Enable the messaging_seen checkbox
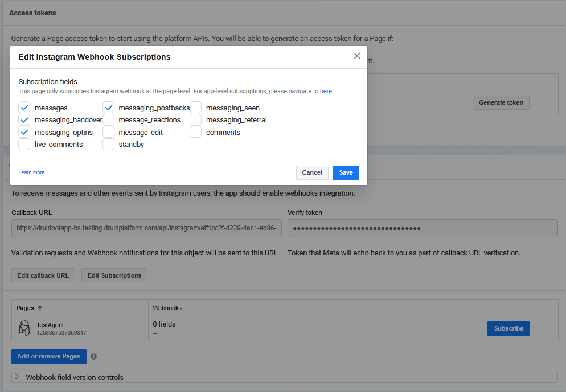The image size is (566, 392). (x=196, y=108)
